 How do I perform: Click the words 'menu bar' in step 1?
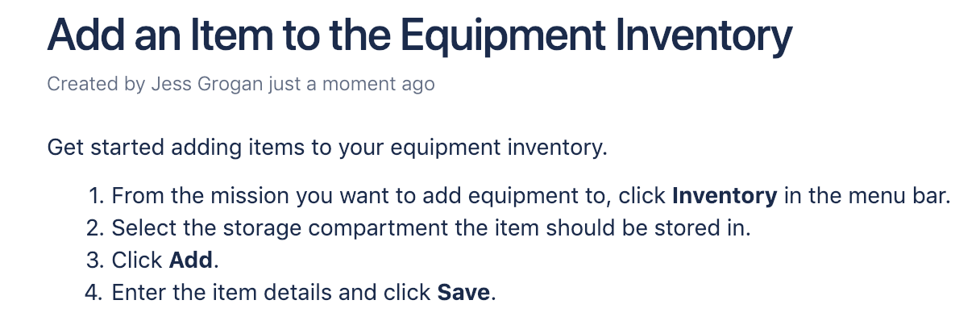pos(902,196)
